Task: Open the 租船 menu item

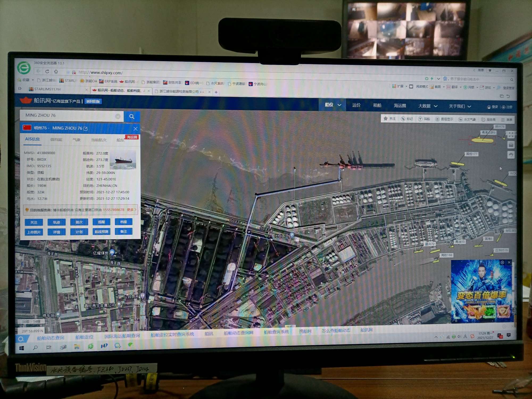Action: (x=377, y=105)
